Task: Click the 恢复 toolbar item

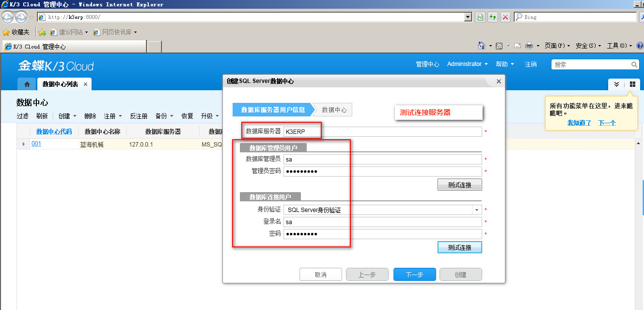Action: pyautogui.click(x=188, y=116)
